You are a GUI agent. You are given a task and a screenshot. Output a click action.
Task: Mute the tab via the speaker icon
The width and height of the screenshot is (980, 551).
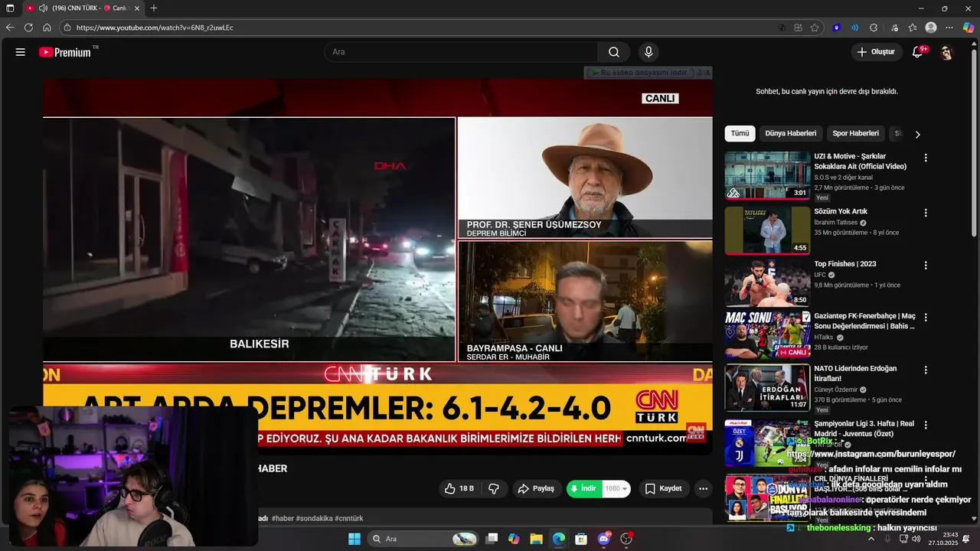(x=43, y=8)
